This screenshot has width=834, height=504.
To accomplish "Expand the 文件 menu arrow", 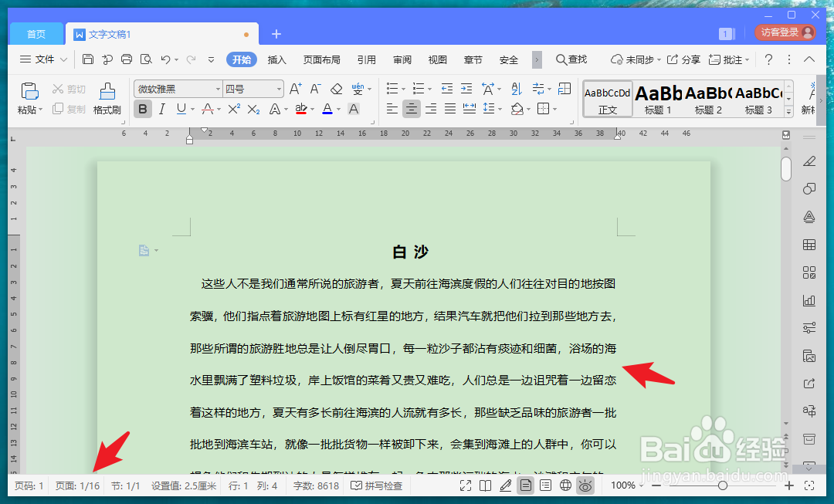I will 63,59.
